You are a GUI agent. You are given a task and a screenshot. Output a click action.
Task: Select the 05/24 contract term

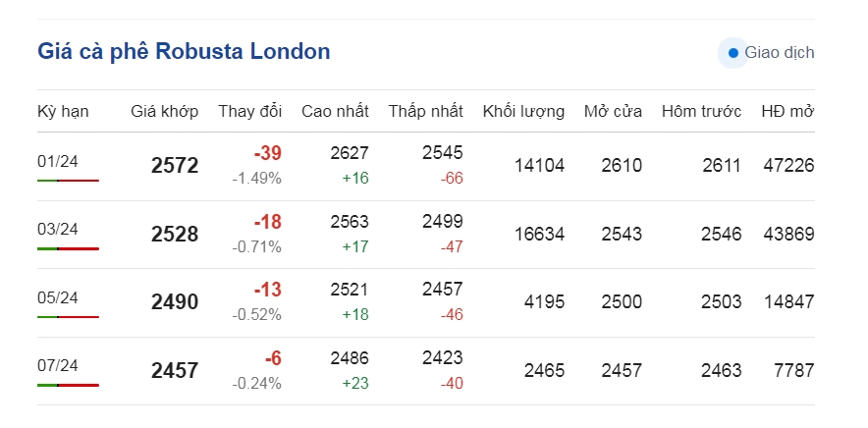(58, 297)
